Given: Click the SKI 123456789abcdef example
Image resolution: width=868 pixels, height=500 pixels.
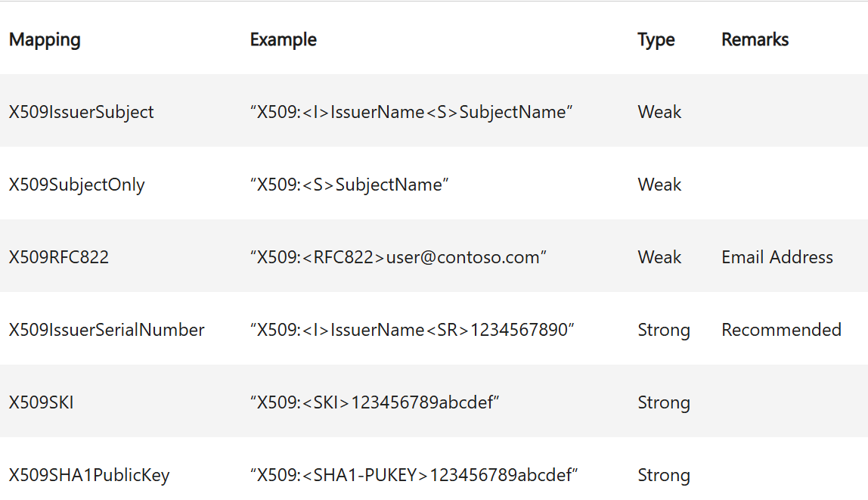Looking at the screenshot, I should click(375, 402).
